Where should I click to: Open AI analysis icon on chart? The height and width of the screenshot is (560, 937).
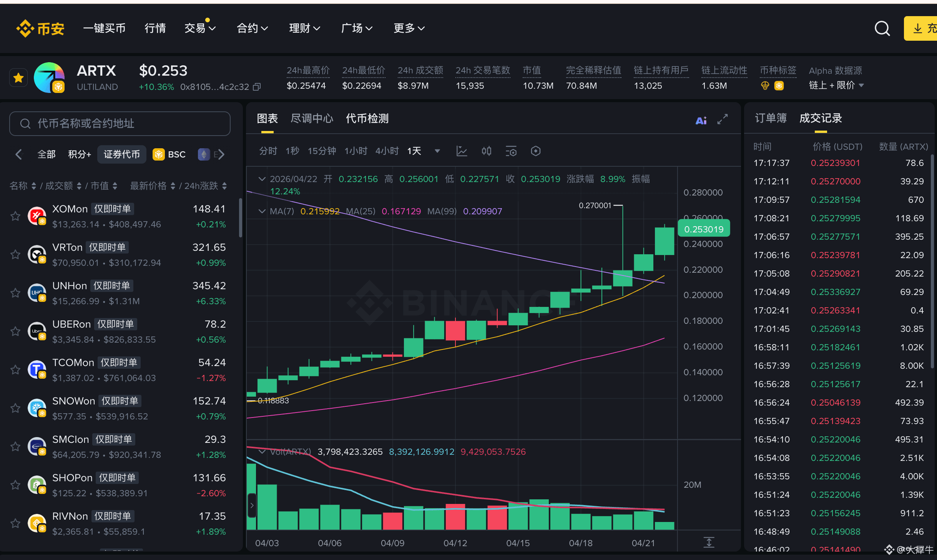pyautogui.click(x=701, y=120)
